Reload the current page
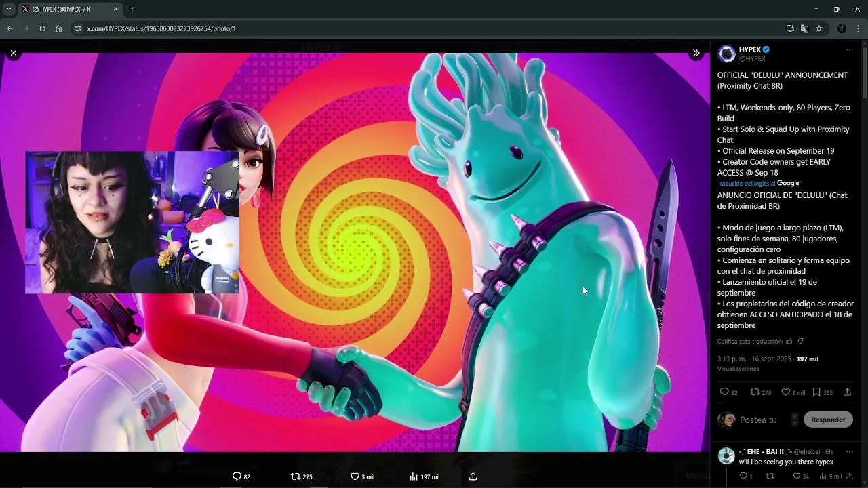Image resolution: width=868 pixels, height=488 pixels. pos(42,28)
